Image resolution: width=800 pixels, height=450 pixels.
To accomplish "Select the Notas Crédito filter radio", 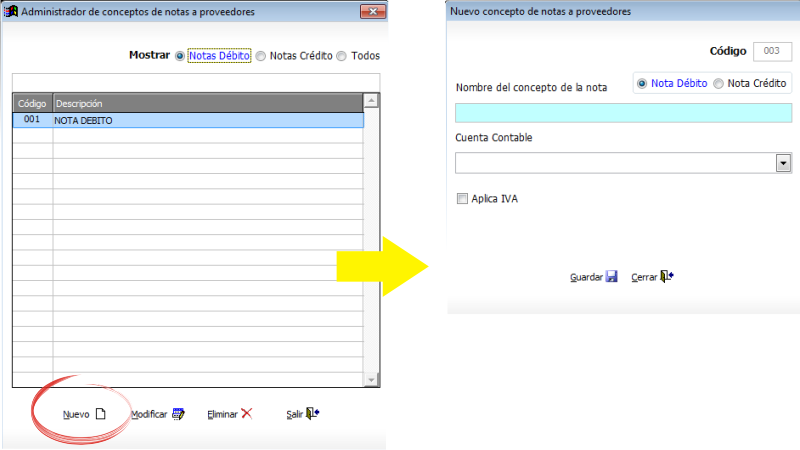I will pos(261,56).
